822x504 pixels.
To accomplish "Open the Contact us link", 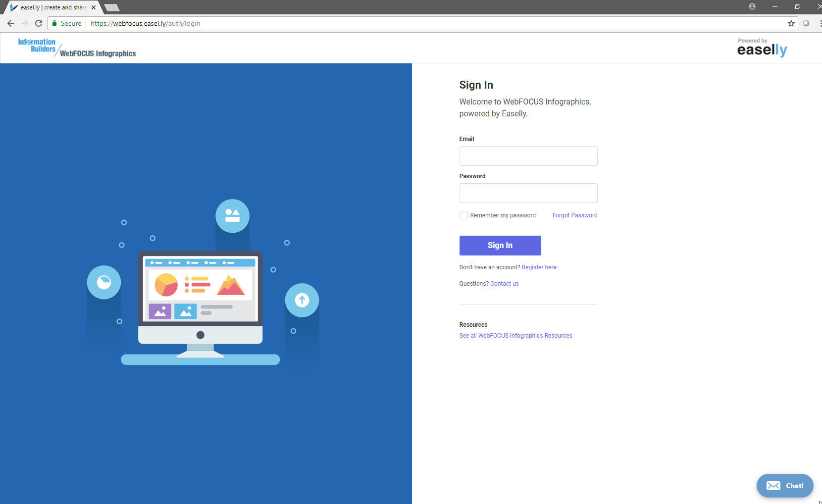I will point(504,284).
